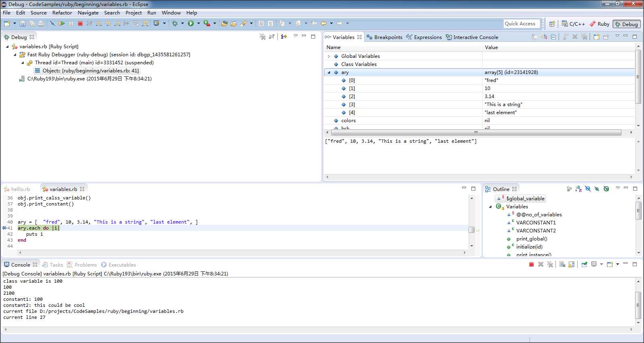Open the Navigate menu
The image size is (644, 343).
point(88,12)
